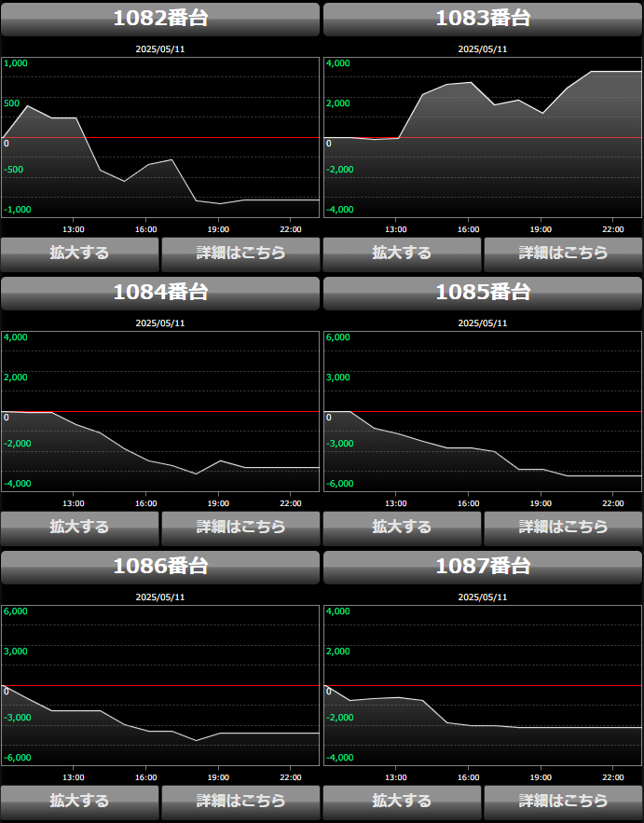
Task: Open the 1085番台 machine header
Action: (x=483, y=293)
